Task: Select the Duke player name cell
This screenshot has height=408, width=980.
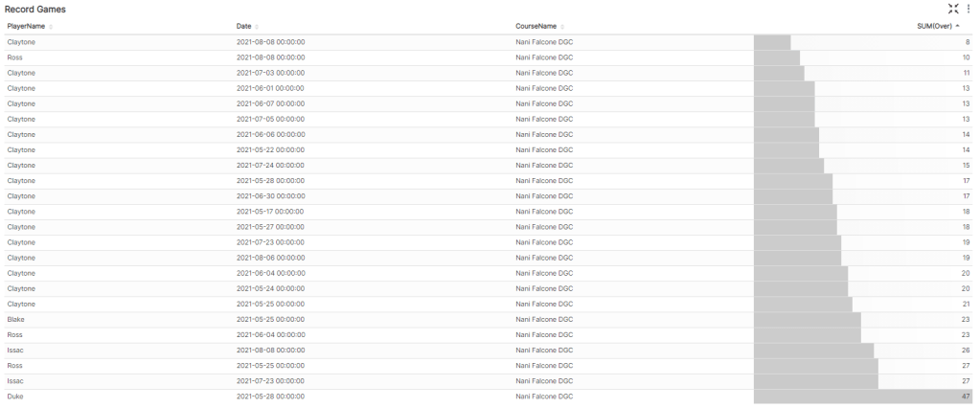Action: 15,396
